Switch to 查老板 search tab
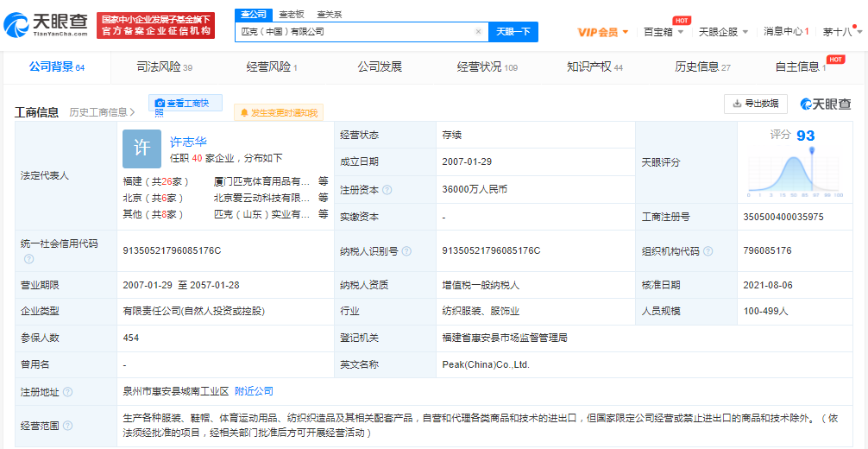Viewport: 868px width, 449px height. 290,15
